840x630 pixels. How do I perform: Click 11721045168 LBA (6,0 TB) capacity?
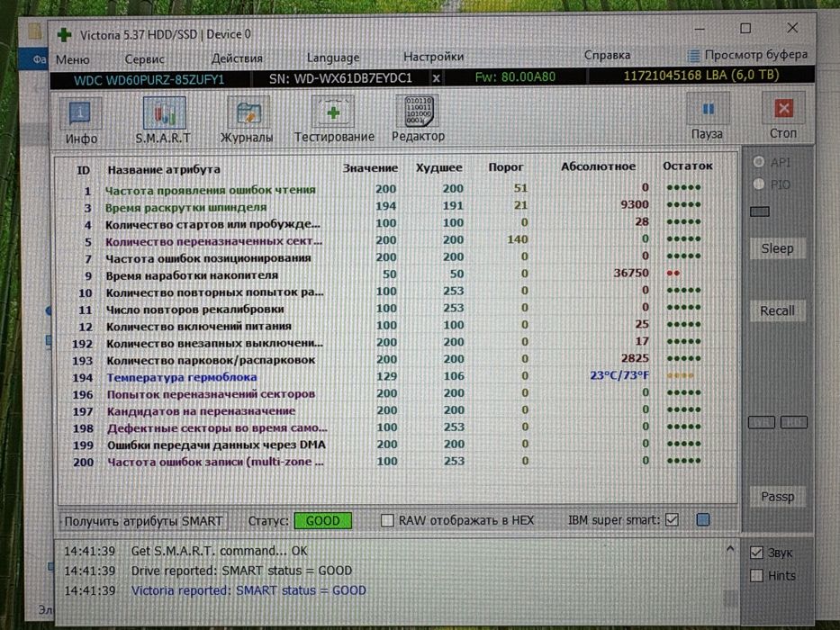pyautogui.click(x=700, y=75)
